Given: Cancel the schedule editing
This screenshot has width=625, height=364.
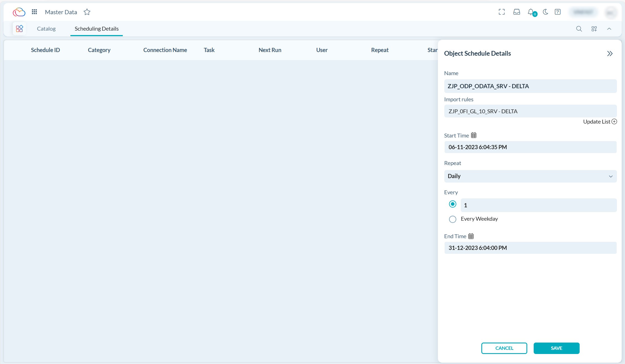Looking at the screenshot, I should [x=504, y=348].
